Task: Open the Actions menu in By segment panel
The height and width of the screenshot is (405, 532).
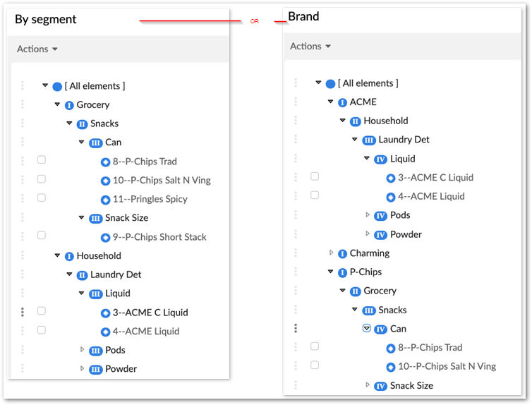Action: [x=37, y=49]
